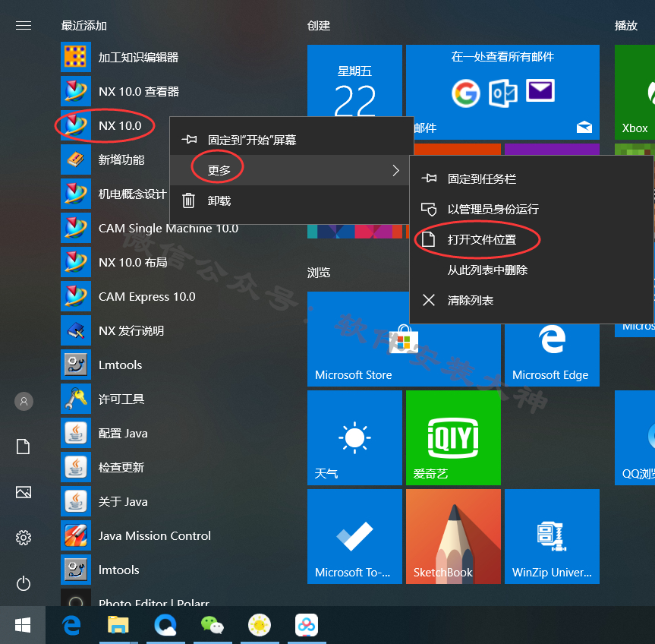The image size is (655, 644).
Task: Click the 加工知识编辑器 app icon
Action: pos(76,57)
